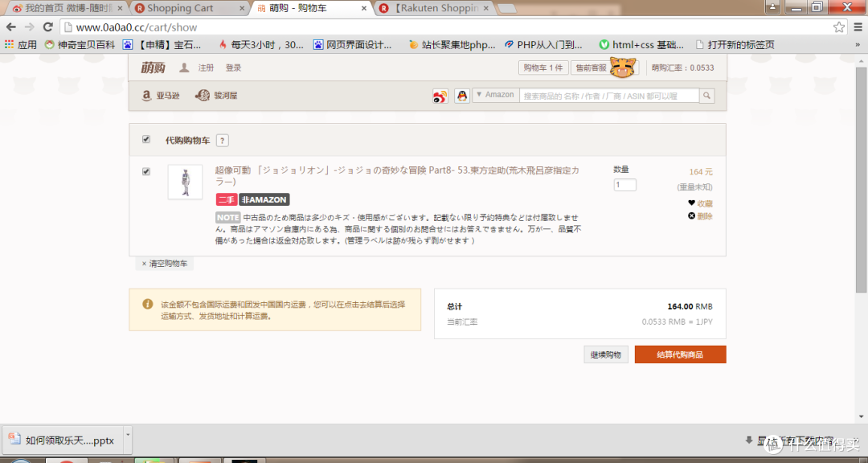Screen dimensions: 868x463
Task: Click the cart help question mark icon
Action: [x=222, y=141]
